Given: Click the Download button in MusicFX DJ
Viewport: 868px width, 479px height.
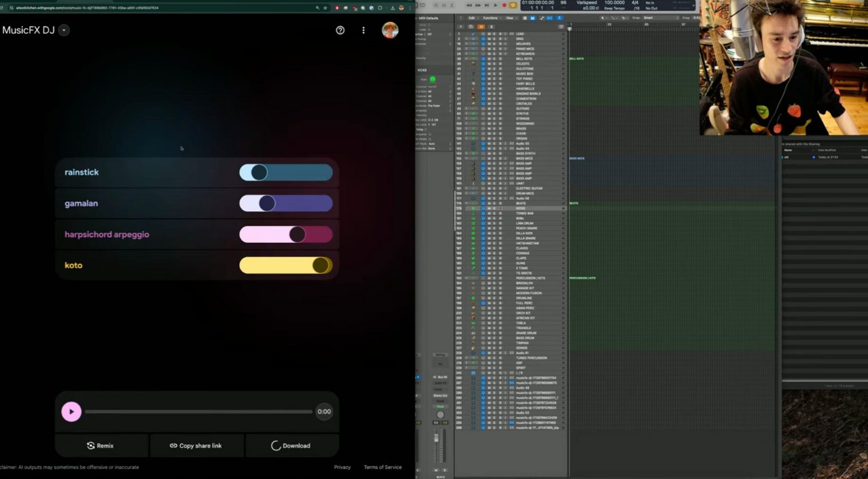Looking at the screenshot, I should point(292,446).
